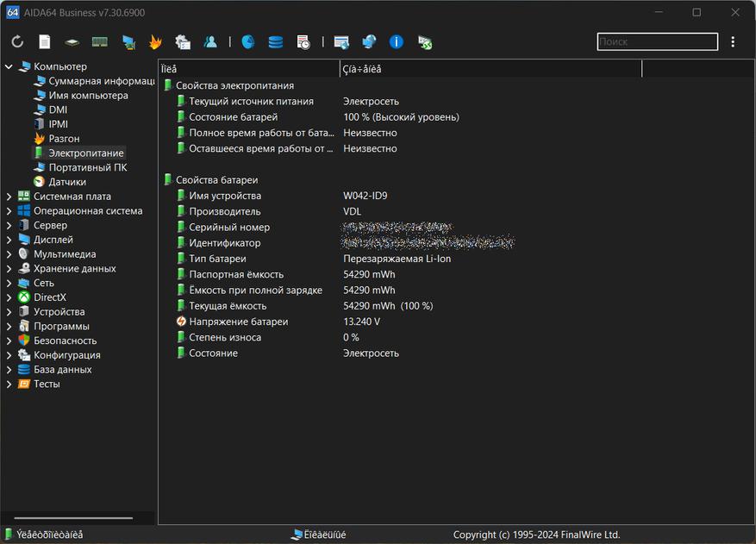The image size is (756, 544).
Task: Select the Степень износа row label
Action: (225, 337)
